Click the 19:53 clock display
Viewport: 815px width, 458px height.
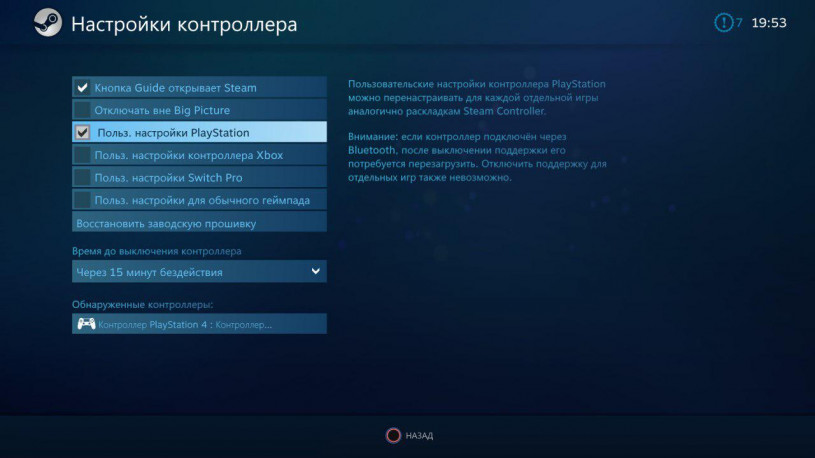[769, 23]
